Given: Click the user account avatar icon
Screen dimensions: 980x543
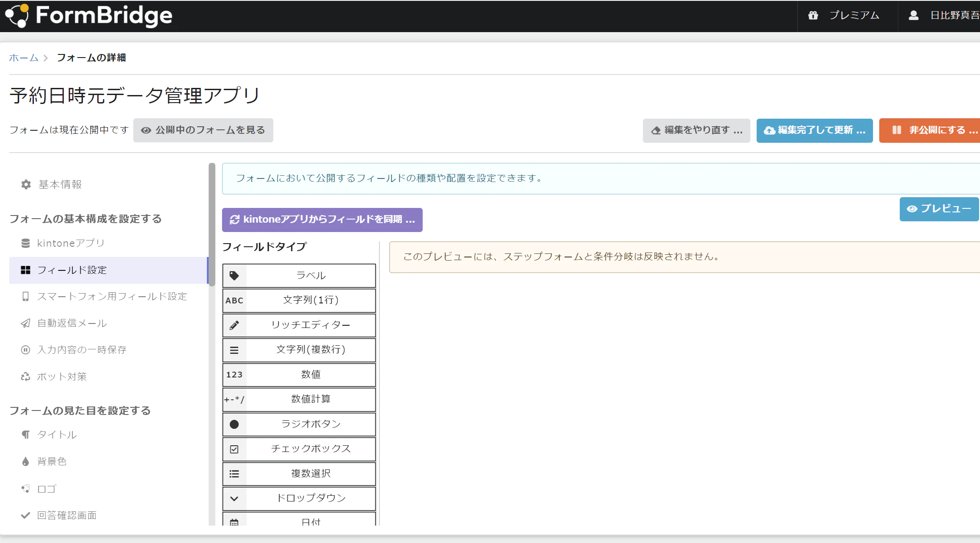Looking at the screenshot, I should 913,16.
